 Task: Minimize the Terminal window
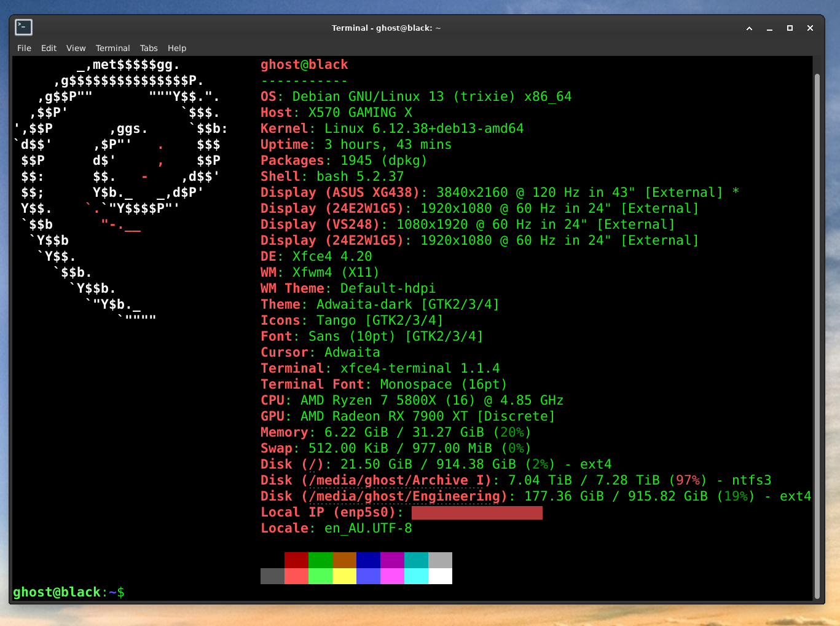[769, 28]
